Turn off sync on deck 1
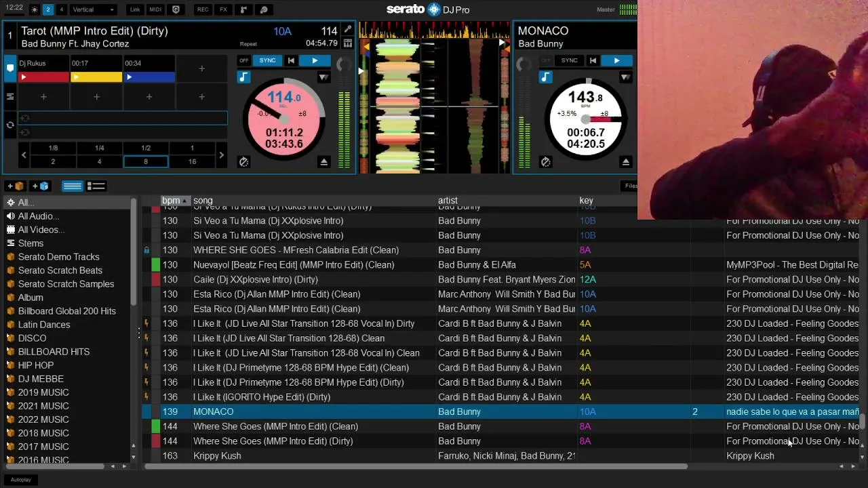868x488 pixels. 243,60
